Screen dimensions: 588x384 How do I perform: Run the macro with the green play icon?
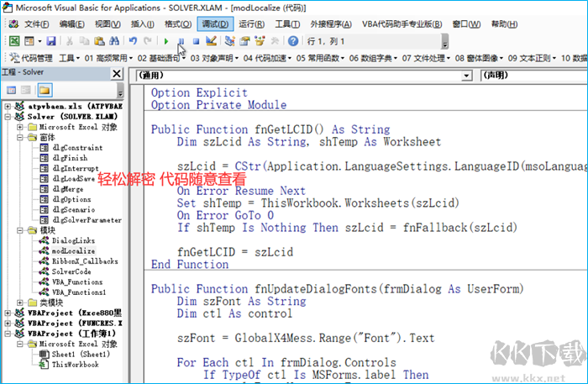click(x=166, y=41)
